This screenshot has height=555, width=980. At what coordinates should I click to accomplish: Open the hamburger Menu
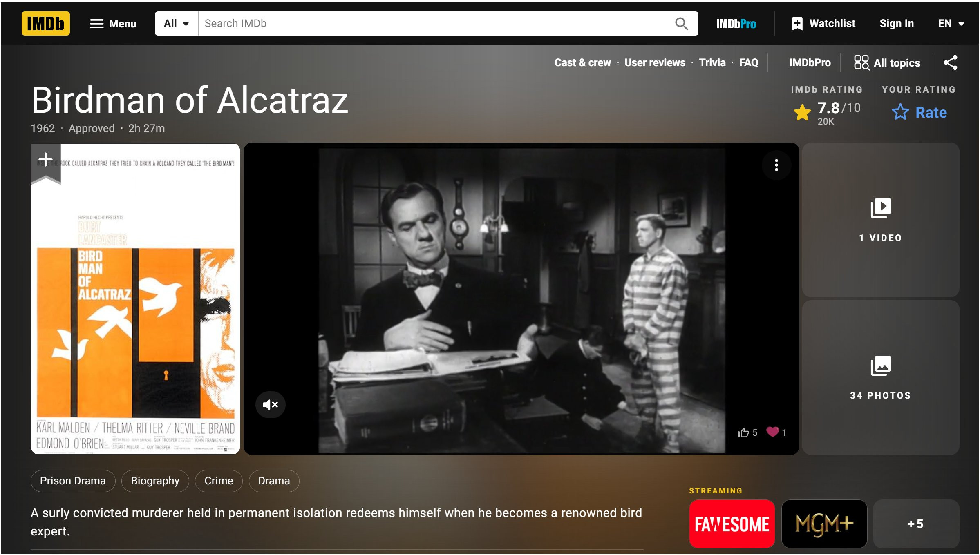coord(113,24)
